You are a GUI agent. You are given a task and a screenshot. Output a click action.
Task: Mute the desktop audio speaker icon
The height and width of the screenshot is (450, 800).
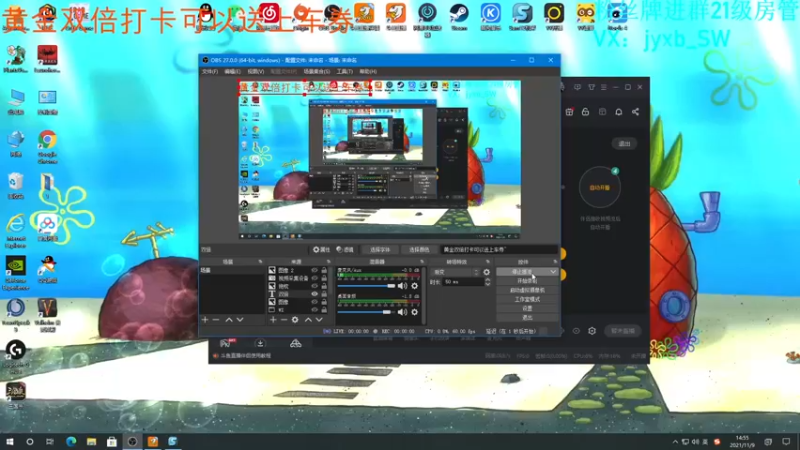[x=402, y=312]
